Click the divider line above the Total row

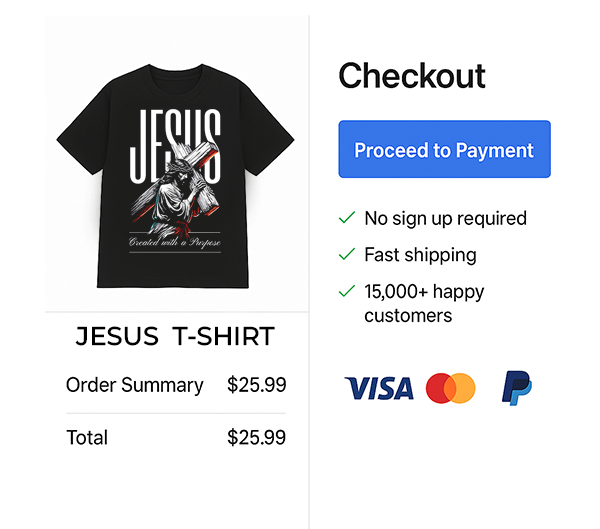(x=175, y=413)
